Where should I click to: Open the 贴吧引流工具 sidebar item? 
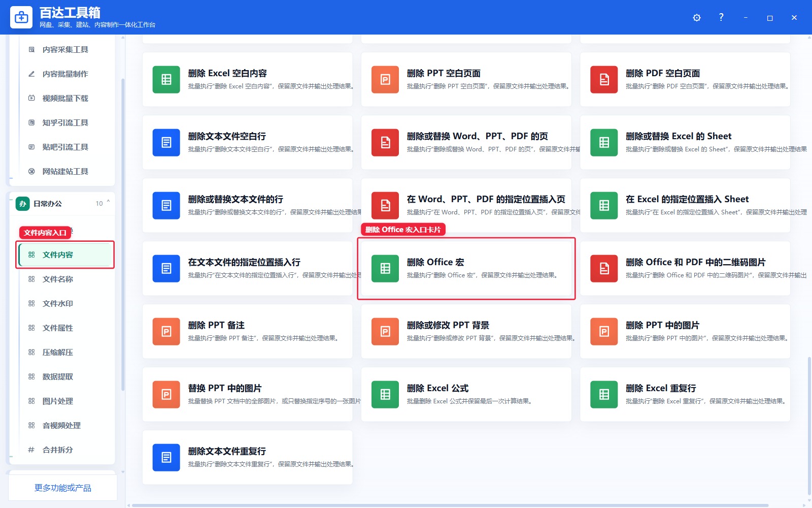pos(65,147)
